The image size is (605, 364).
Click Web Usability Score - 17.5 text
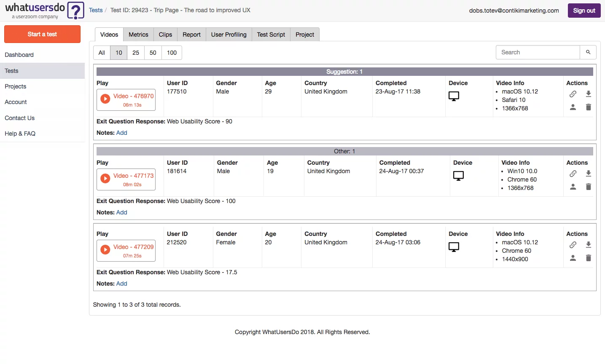202,272
